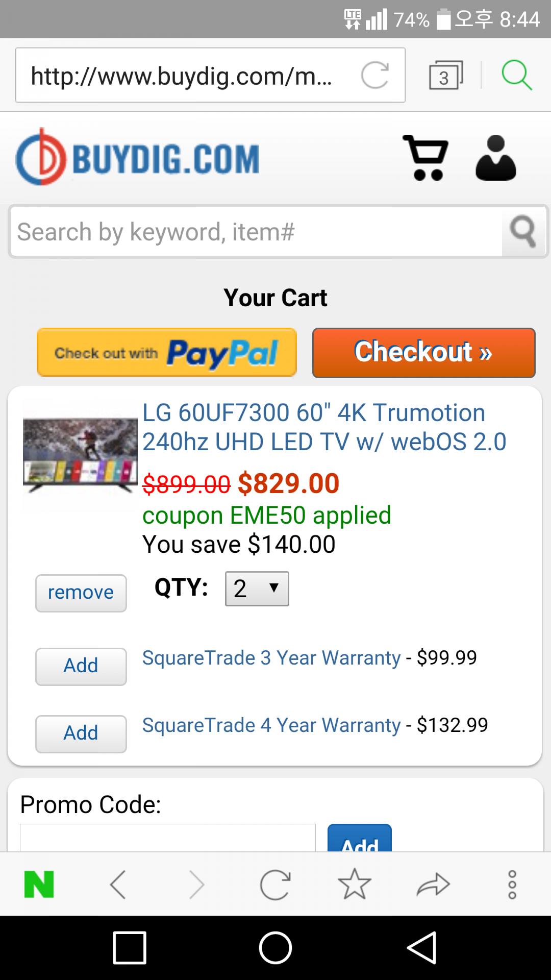551x980 pixels.
Task: Go back to previous page
Action: point(118,885)
